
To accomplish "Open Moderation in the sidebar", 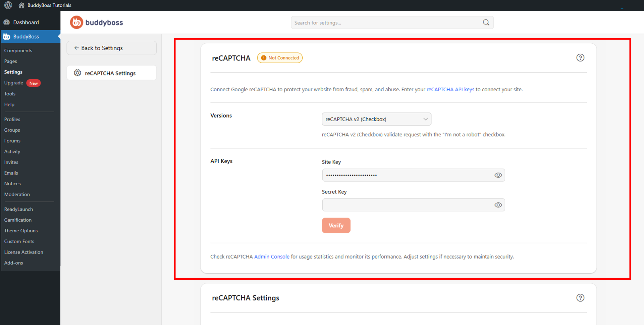I will click(x=17, y=194).
